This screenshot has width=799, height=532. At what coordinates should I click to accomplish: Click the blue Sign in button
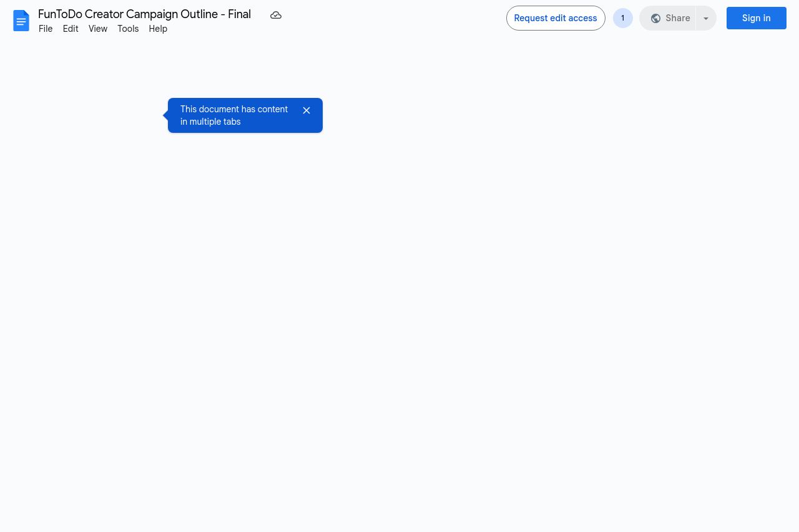[x=756, y=18]
